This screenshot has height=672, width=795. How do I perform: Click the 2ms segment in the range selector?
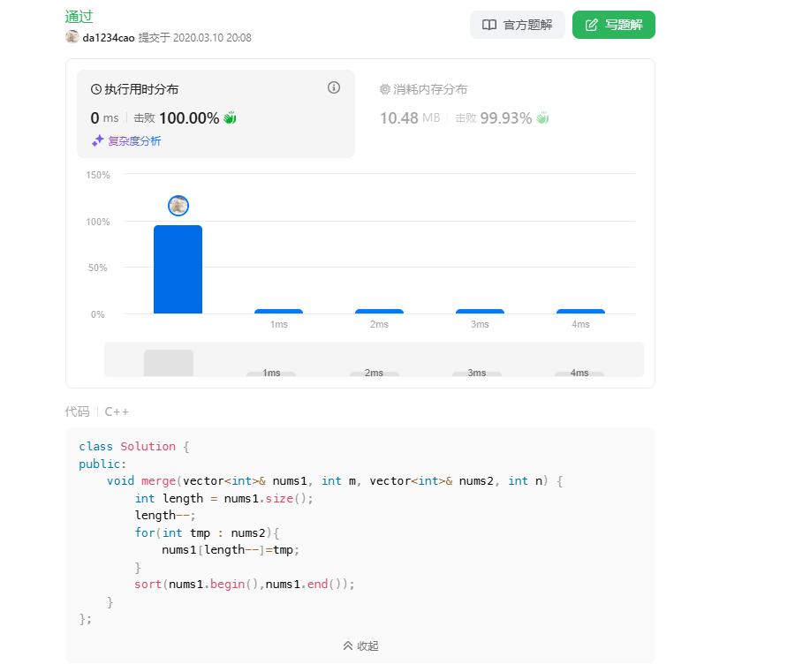tap(374, 374)
